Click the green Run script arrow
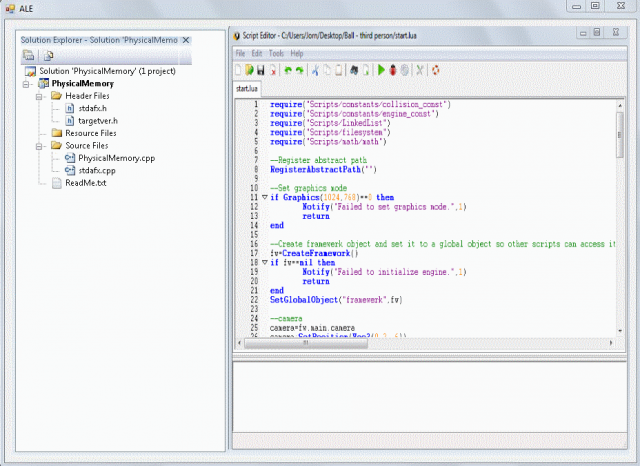This screenshot has height=466, width=640. [x=381, y=70]
